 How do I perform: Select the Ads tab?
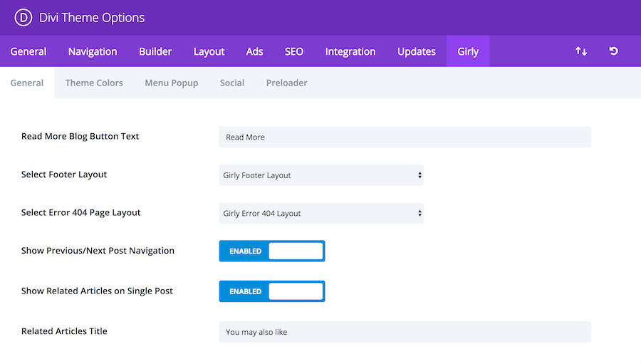254,51
